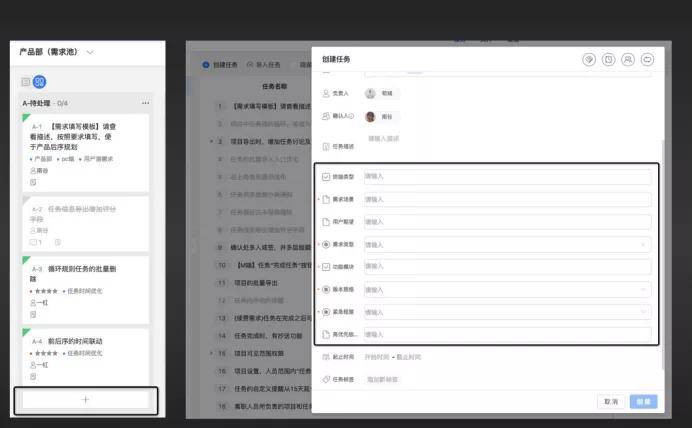Add a card with the plus button
Image resolution: width=692 pixels, height=428 pixels.
(x=86, y=400)
